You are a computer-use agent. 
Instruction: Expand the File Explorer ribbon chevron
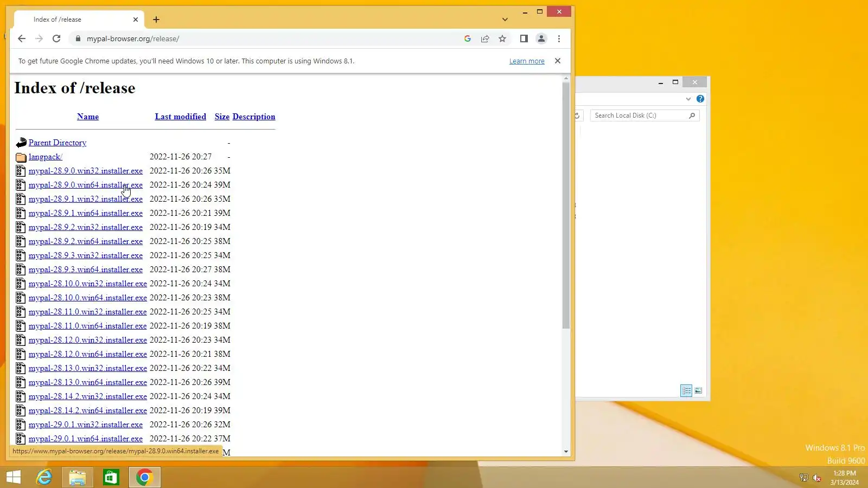[x=688, y=99]
